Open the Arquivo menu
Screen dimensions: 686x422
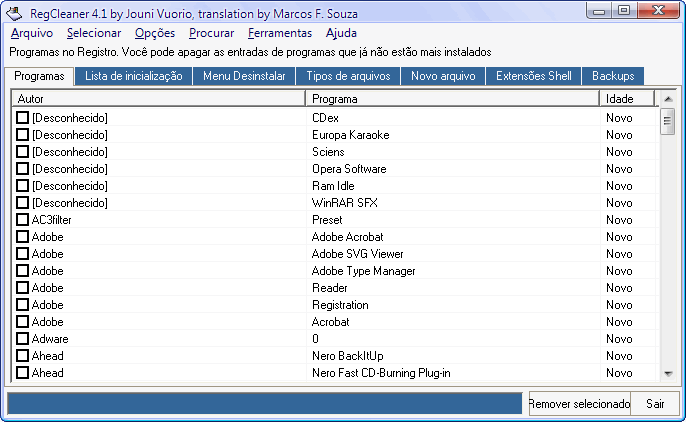[x=32, y=33]
